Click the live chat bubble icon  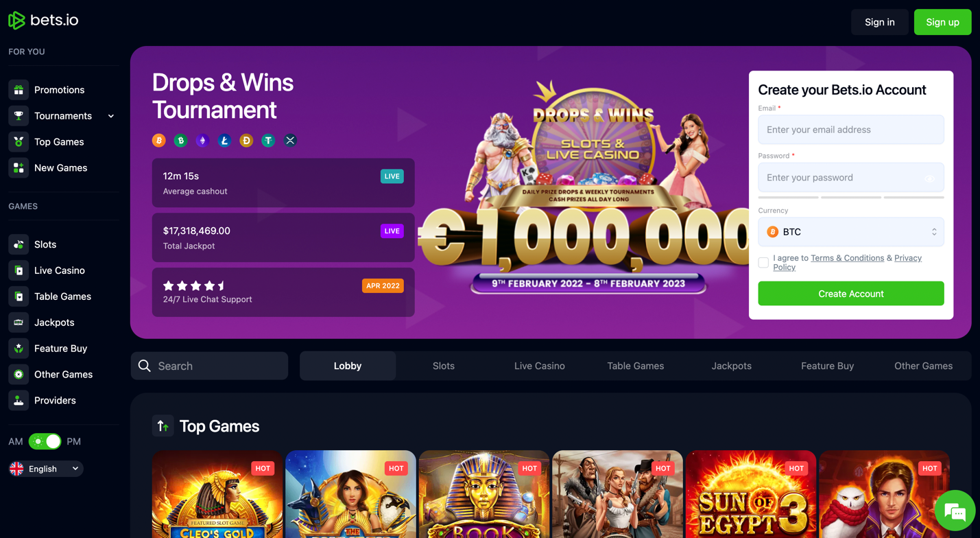pyautogui.click(x=955, y=511)
